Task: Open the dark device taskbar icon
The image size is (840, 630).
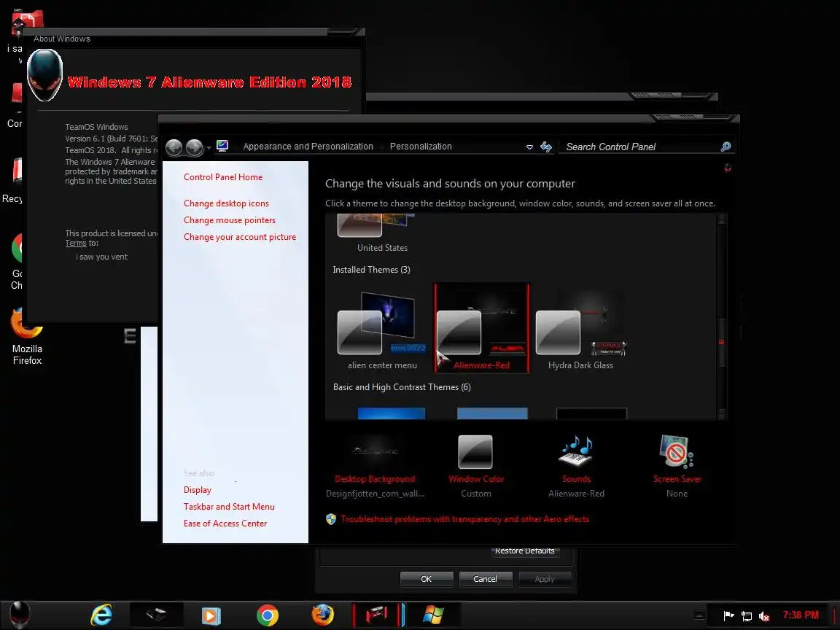Action: (157, 615)
